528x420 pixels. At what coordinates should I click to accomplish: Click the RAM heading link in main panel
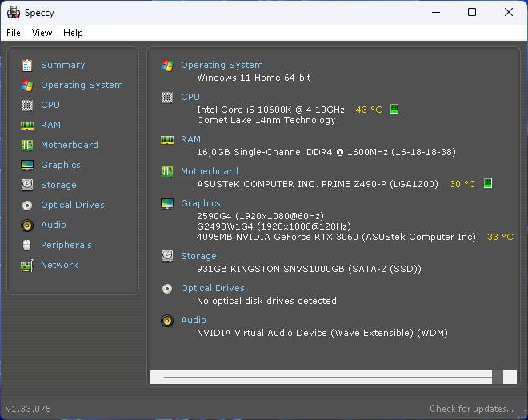point(190,139)
